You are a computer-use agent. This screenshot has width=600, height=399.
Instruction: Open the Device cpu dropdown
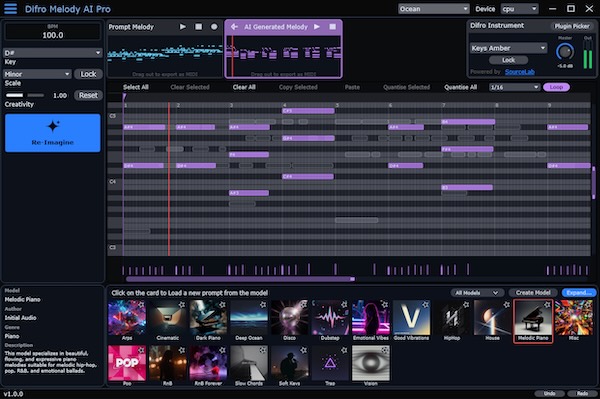(x=519, y=9)
